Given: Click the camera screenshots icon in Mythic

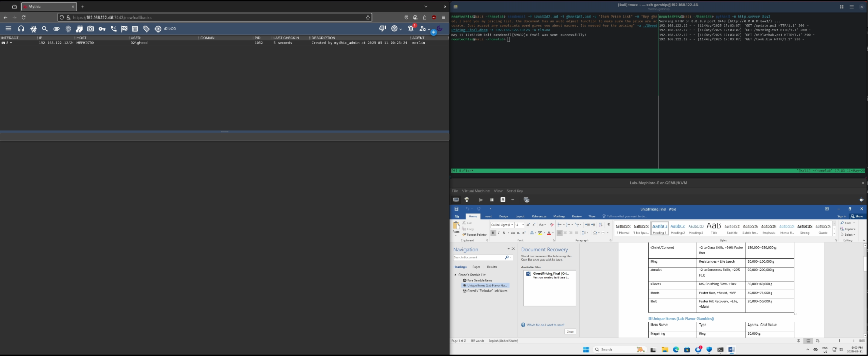Looking at the screenshot, I should point(90,29).
